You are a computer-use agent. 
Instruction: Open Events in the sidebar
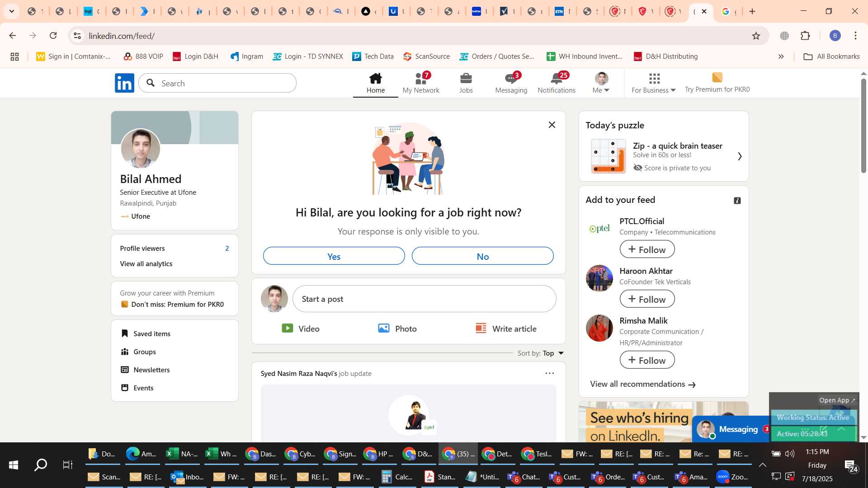137,388
